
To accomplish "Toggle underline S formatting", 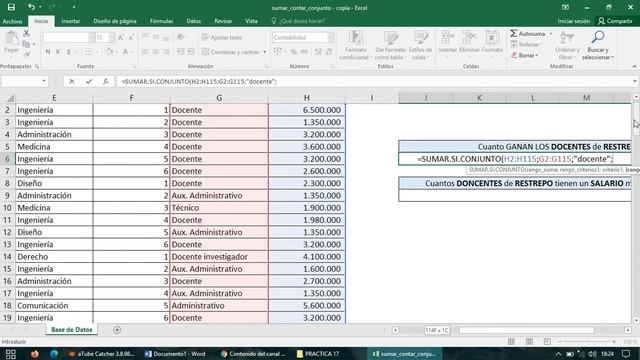I will coord(69,52).
